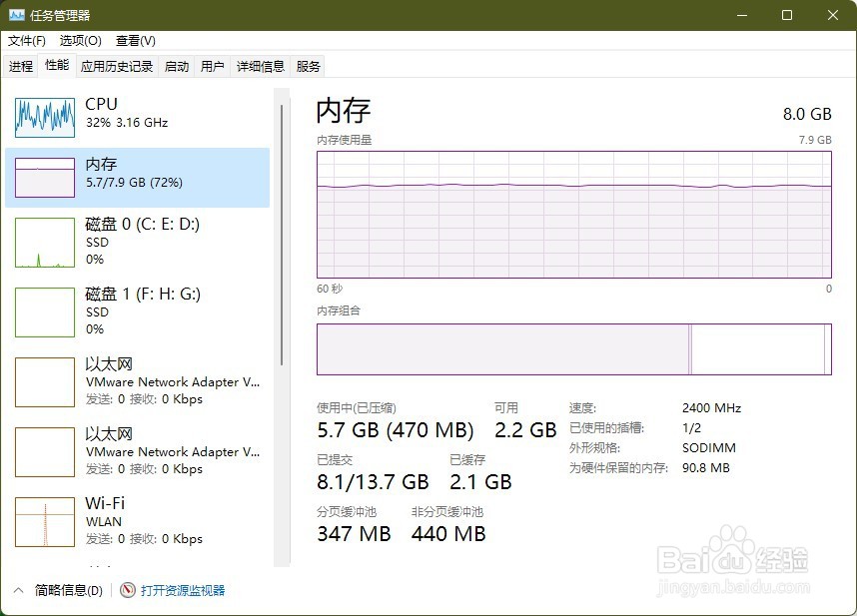Collapse to 简略信息 with the chevron
The height and width of the screenshot is (616, 857).
point(18,590)
